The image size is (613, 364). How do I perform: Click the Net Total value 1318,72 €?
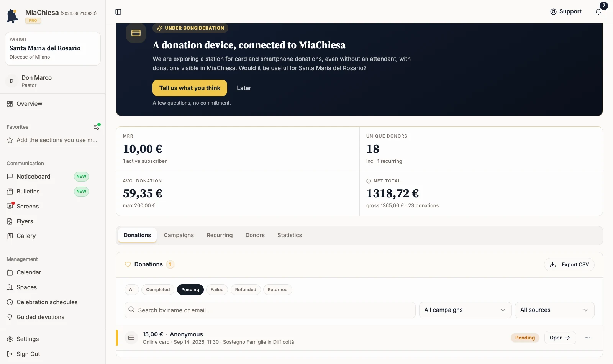tap(392, 193)
